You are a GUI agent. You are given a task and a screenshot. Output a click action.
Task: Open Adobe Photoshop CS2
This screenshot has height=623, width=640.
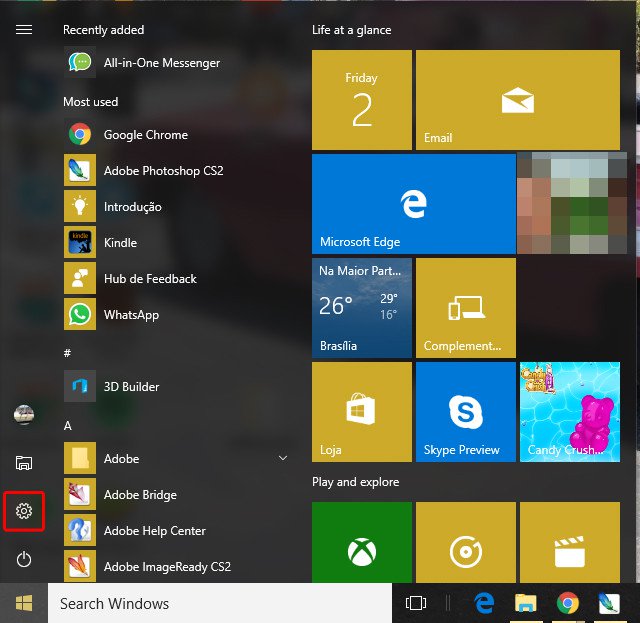(178, 170)
